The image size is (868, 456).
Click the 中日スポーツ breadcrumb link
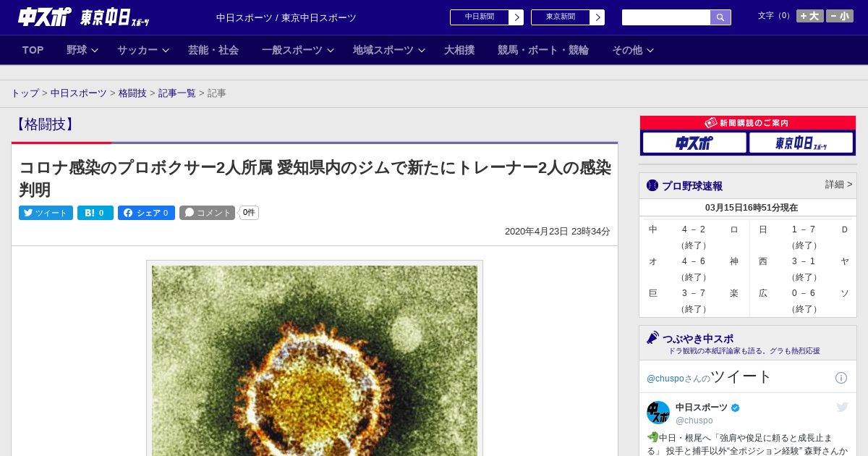tap(79, 93)
